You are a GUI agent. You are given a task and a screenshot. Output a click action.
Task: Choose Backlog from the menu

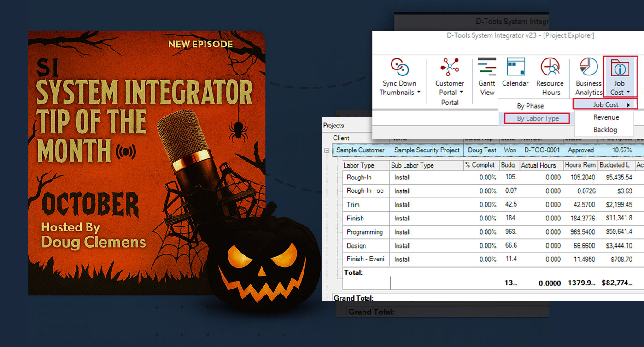[604, 129]
